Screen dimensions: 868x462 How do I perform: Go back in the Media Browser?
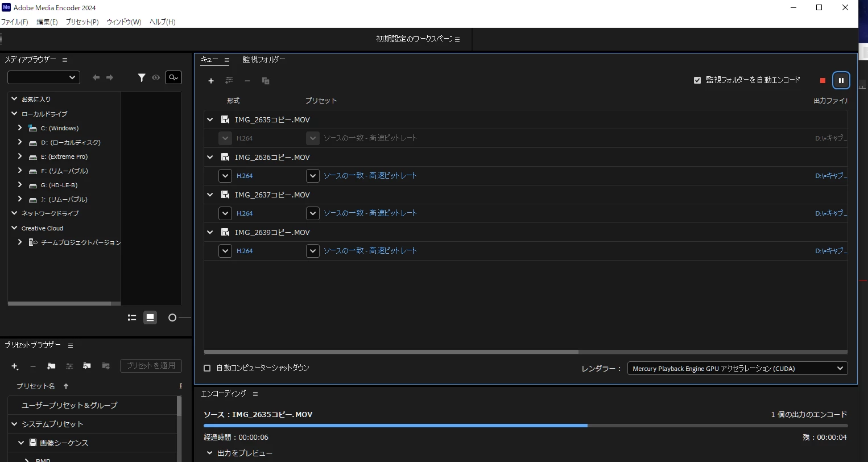(96, 77)
